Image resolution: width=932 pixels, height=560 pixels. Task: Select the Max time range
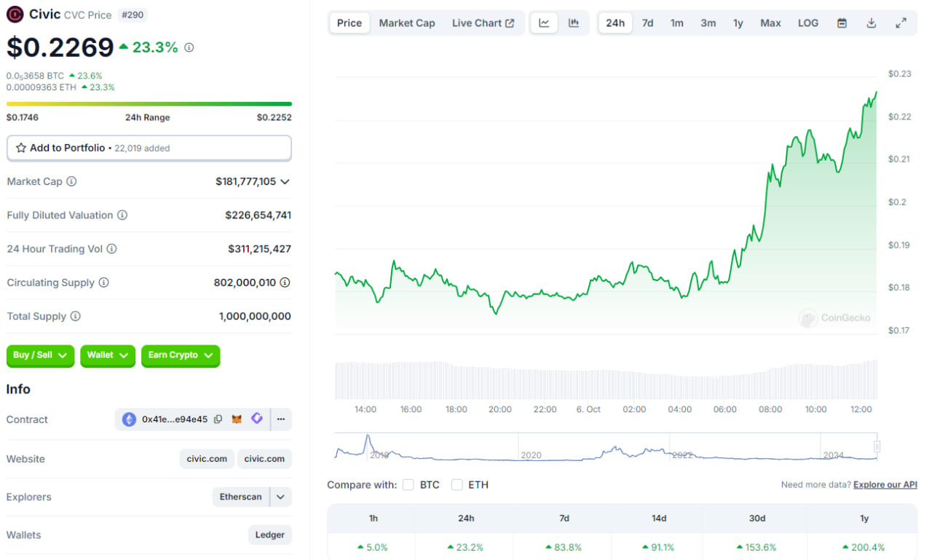(771, 23)
